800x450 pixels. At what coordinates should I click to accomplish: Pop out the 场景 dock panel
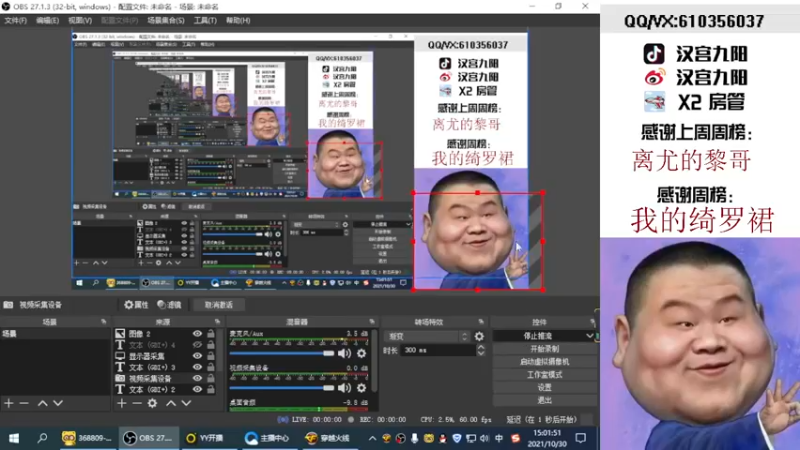tap(104, 322)
